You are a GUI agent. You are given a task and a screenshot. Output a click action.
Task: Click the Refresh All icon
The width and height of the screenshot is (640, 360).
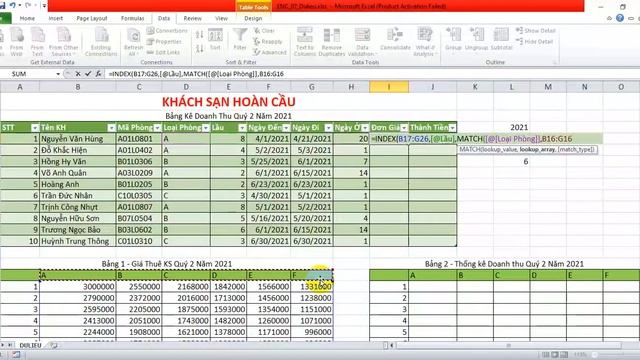(133, 42)
